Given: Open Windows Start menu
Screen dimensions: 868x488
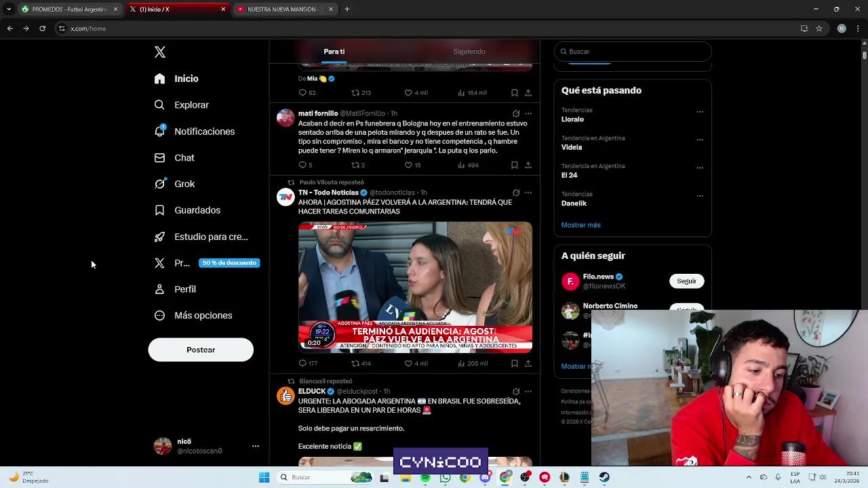Looking at the screenshot, I should [x=264, y=478].
